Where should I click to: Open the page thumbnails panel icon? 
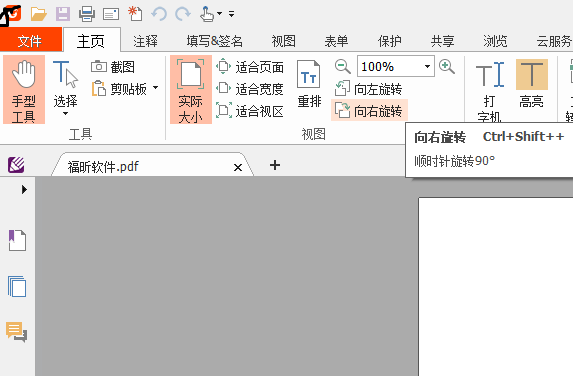tap(17, 286)
